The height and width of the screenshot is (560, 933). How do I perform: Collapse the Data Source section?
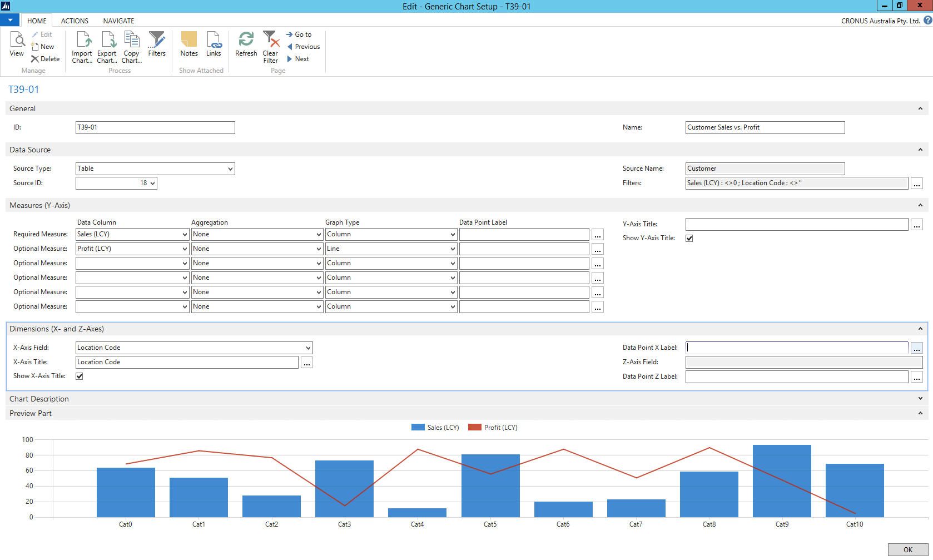pyautogui.click(x=920, y=150)
